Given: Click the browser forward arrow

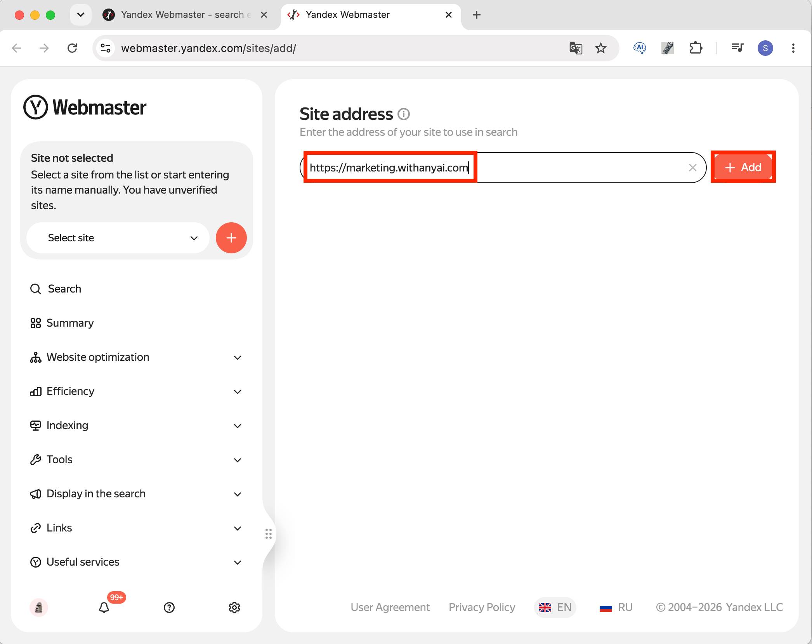Looking at the screenshot, I should click(44, 48).
